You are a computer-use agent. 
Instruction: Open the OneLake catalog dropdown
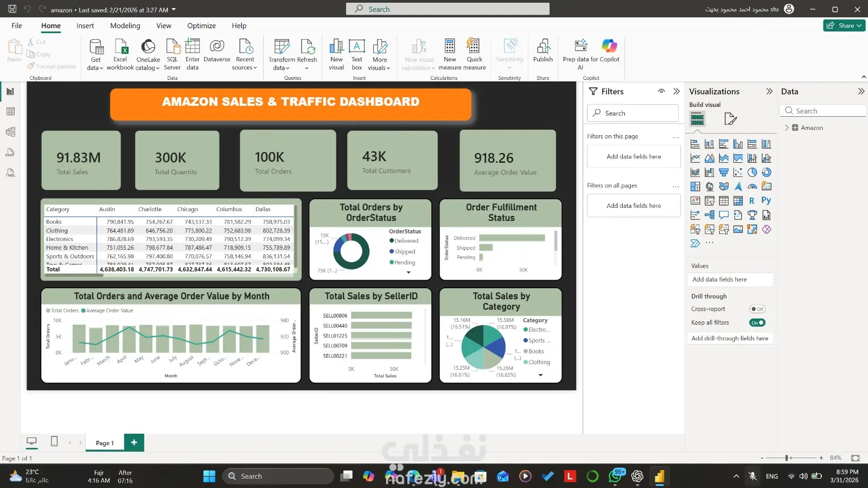[148, 54]
